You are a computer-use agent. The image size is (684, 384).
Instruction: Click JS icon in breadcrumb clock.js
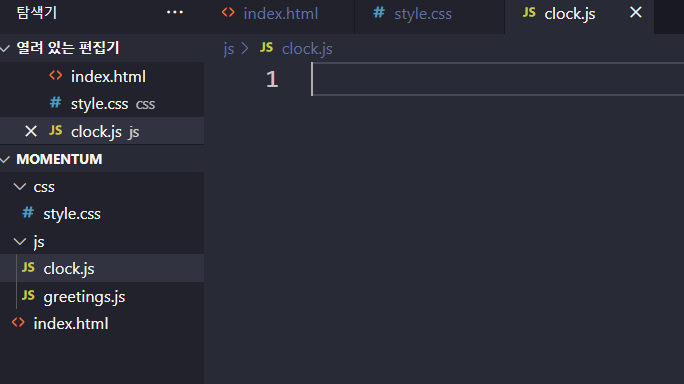[x=266, y=48]
